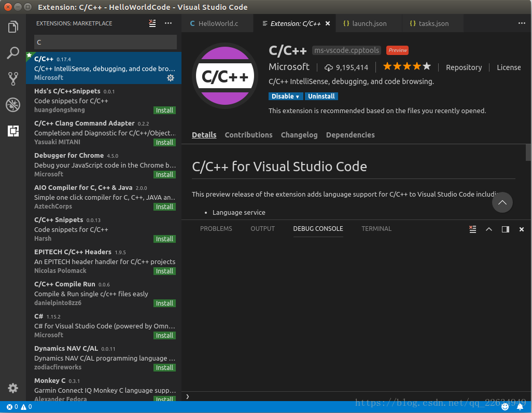
Task: Install Hds's C/C++Snippets extension
Action: [164, 110]
